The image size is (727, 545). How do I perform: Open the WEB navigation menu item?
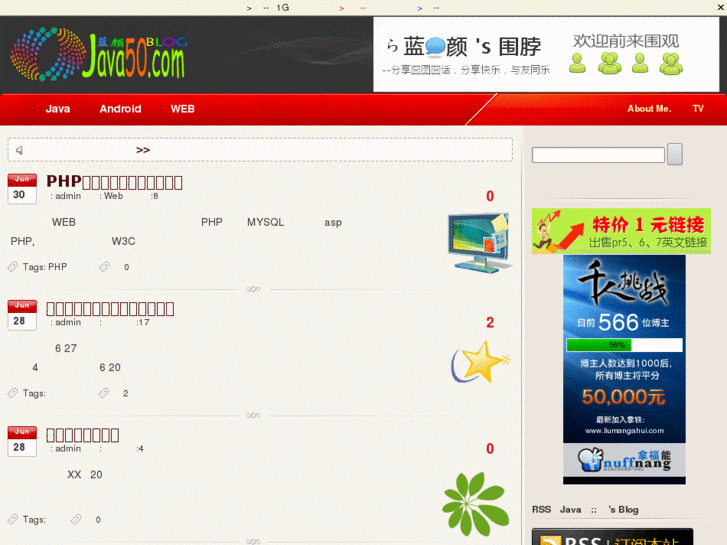pyautogui.click(x=183, y=109)
